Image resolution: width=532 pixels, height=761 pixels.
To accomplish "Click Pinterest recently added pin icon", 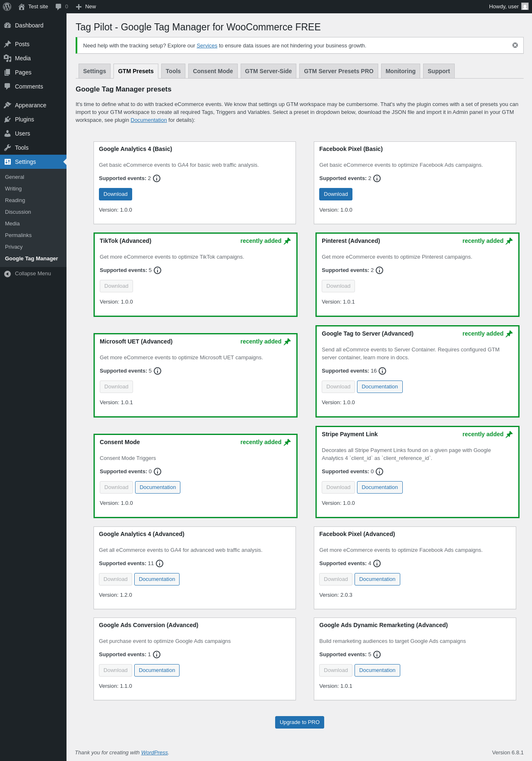I will coord(509,241).
